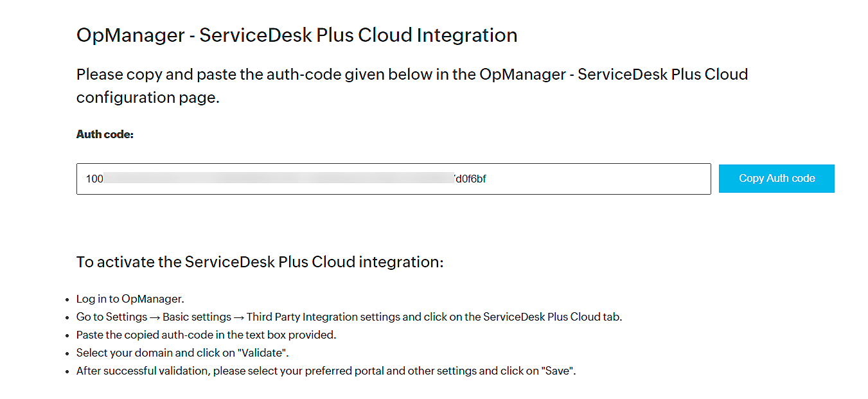Viewport: 868px width, 399px height.
Task: Click the "To activate the ServiceDesk Plus Cloud integration" heading
Action: (260, 262)
